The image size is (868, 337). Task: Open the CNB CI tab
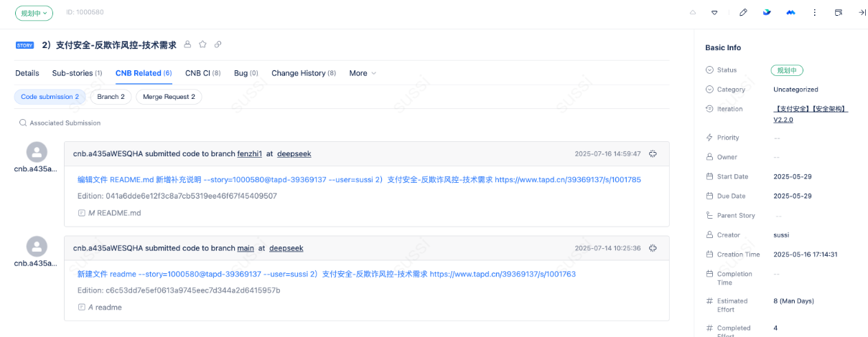(202, 73)
